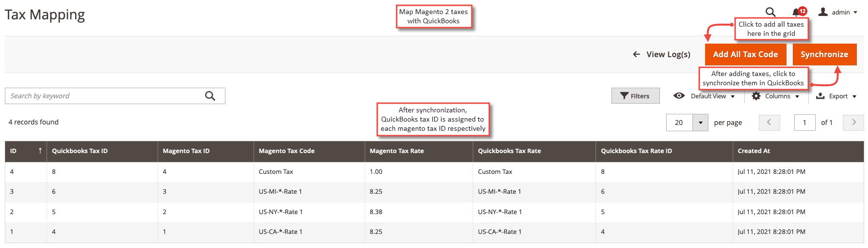Click US-MI-*-Rate 1 in Quickbooks Tax Rate column
Image resolution: width=868 pixels, height=248 pixels.
[x=499, y=192]
